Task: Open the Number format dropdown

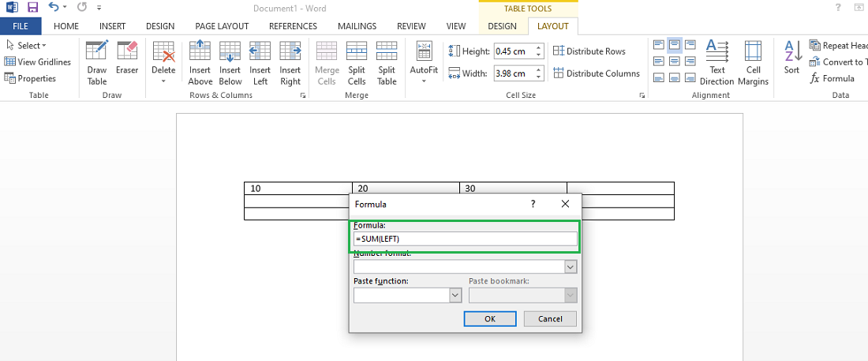Action: pyautogui.click(x=571, y=267)
